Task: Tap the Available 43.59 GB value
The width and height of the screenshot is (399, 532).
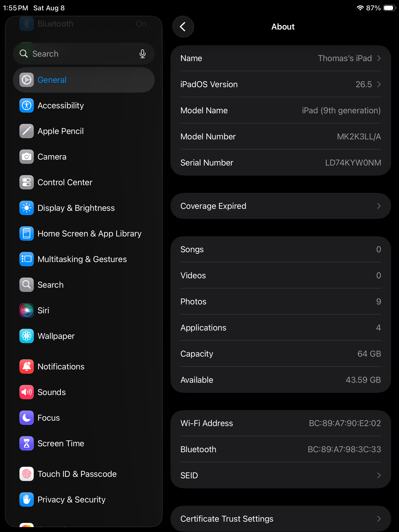Action: click(x=363, y=380)
